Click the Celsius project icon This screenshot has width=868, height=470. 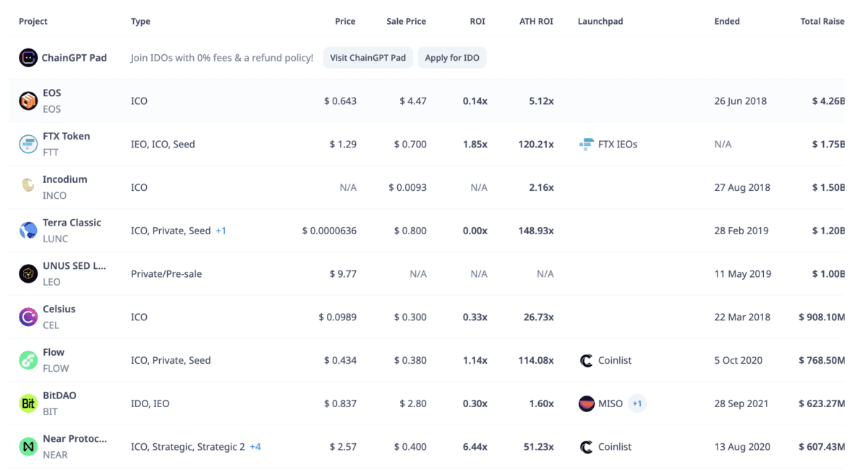(x=28, y=317)
